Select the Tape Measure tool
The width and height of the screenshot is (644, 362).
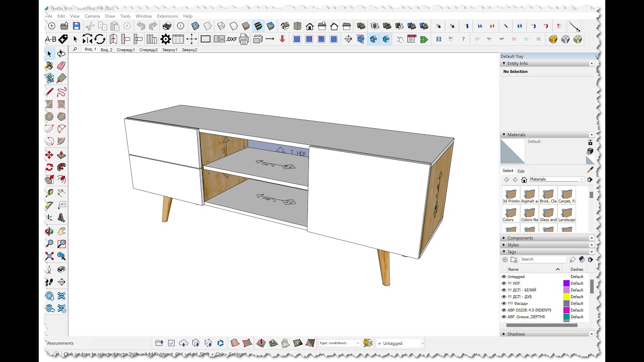click(49, 193)
